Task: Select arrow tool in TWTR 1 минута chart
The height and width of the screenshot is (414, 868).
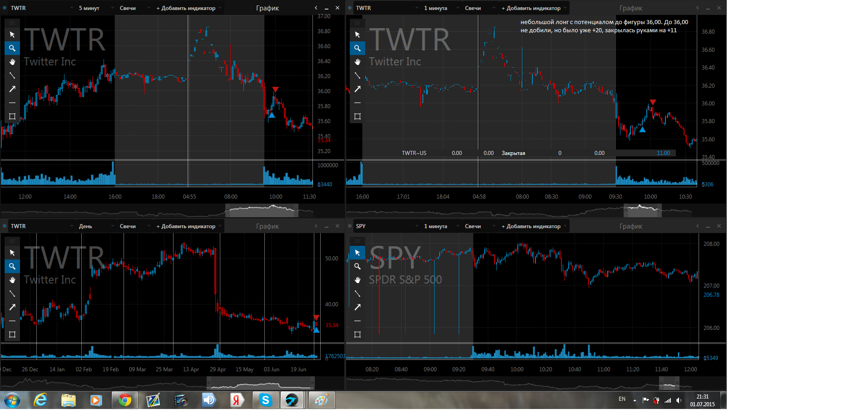Action: click(x=357, y=89)
